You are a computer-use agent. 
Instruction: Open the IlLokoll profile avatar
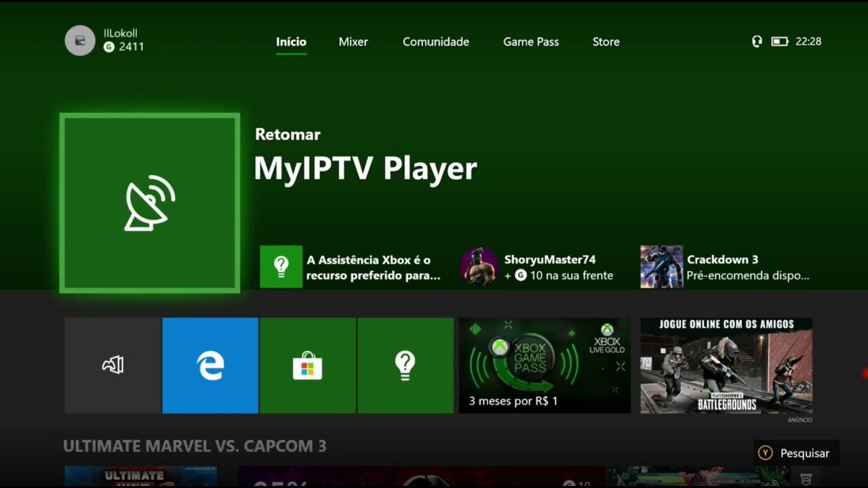point(80,41)
